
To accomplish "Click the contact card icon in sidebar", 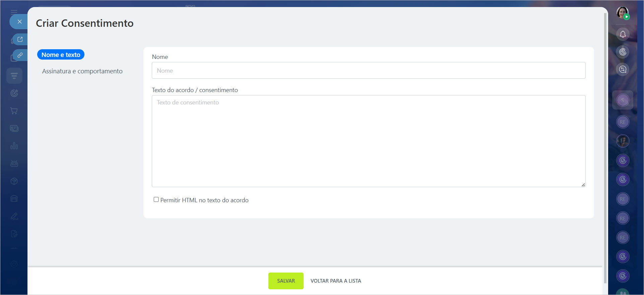I will (14, 129).
